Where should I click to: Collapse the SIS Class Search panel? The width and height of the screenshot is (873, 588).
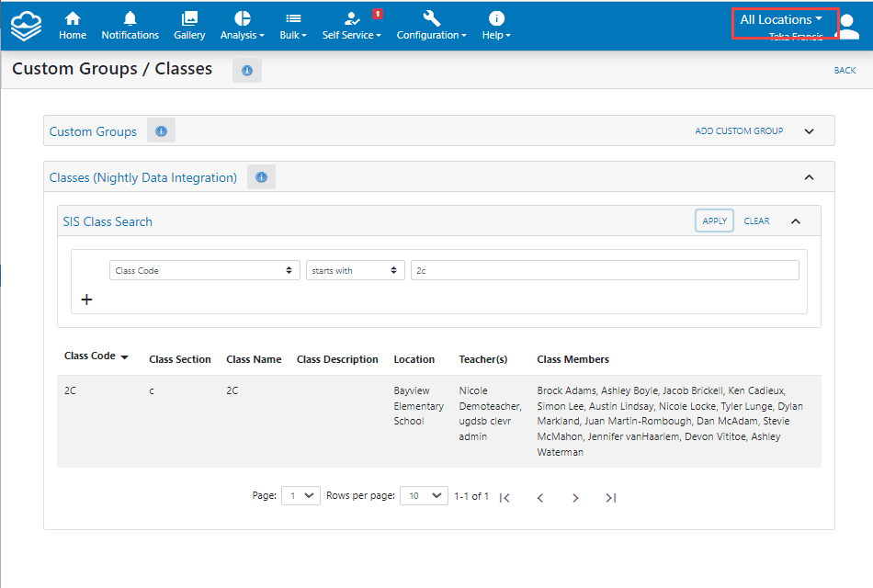[x=796, y=221]
